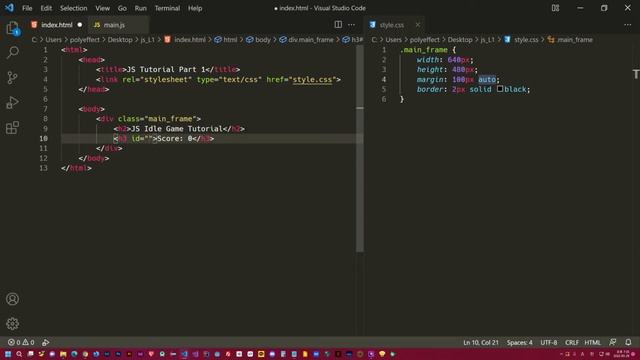
Task: Click the feedback icon in status bar
Action: (x=613, y=342)
